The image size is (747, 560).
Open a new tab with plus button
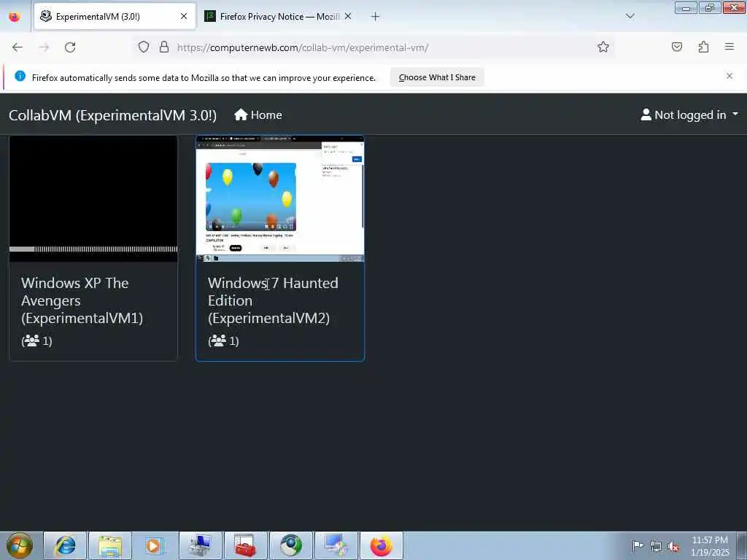click(x=375, y=16)
